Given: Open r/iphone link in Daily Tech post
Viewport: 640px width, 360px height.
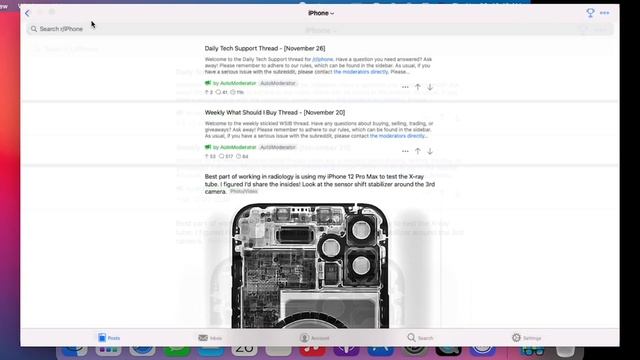Looking at the screenshot, I should point(322,59).
